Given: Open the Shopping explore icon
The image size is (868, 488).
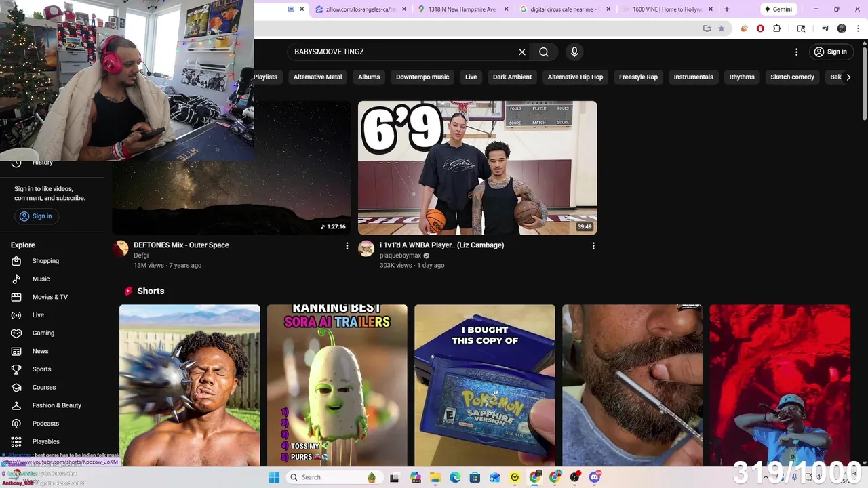Looking at the screenshot, I should [16, 261].
